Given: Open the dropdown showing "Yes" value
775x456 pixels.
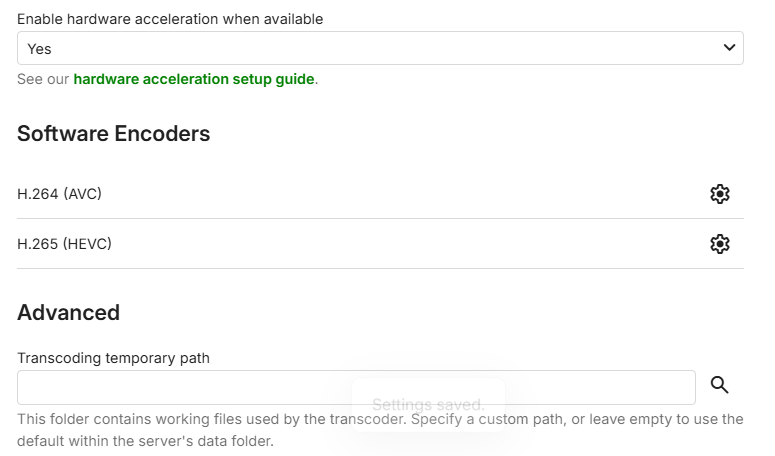Looking at the screenshot, I should pos(380,48).
